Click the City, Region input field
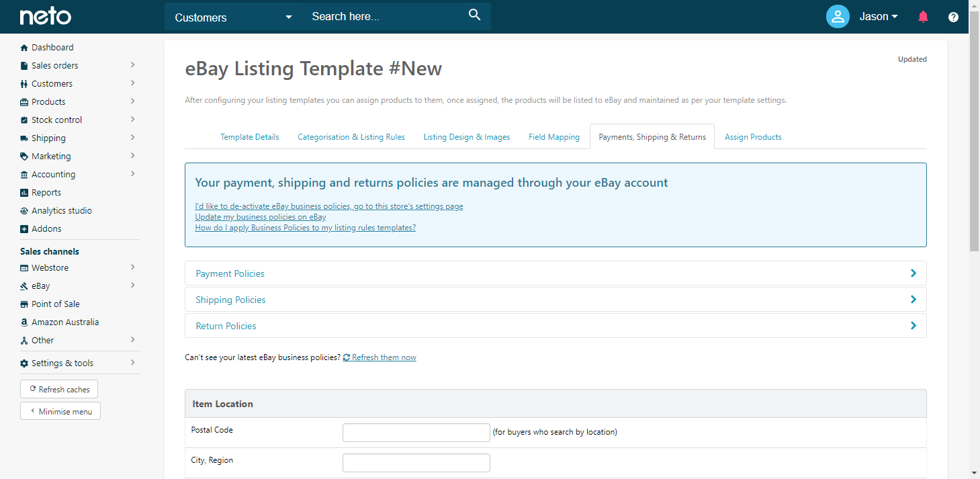The width and height of the screenshot is (980, 479). [416, 463]
